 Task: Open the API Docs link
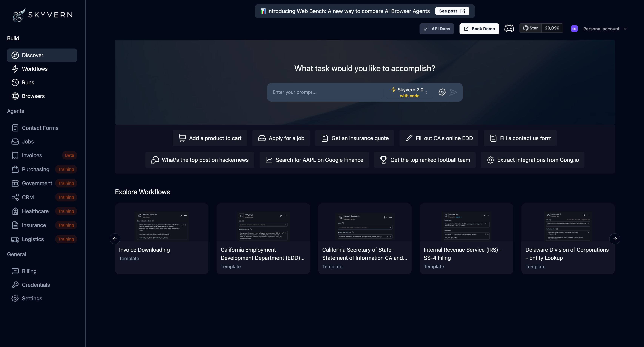(437, 29)
